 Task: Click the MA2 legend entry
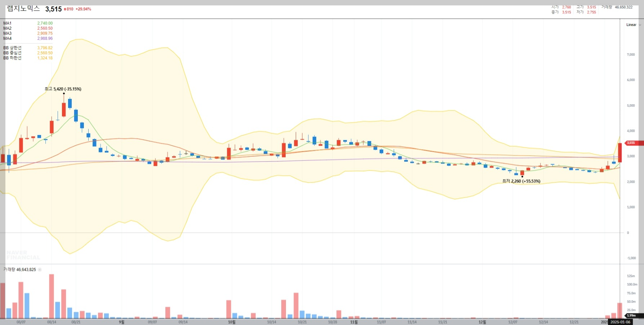click(x=28, y=28)
